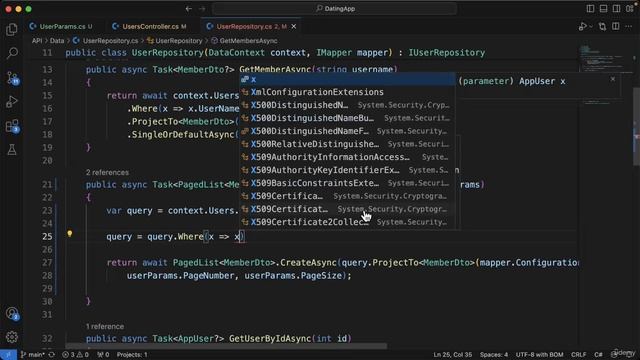This screenshot has width=640, height=360.
Task: Select X509BasicConstraintsExte… suggestion
Action: [x=347, y=183]
